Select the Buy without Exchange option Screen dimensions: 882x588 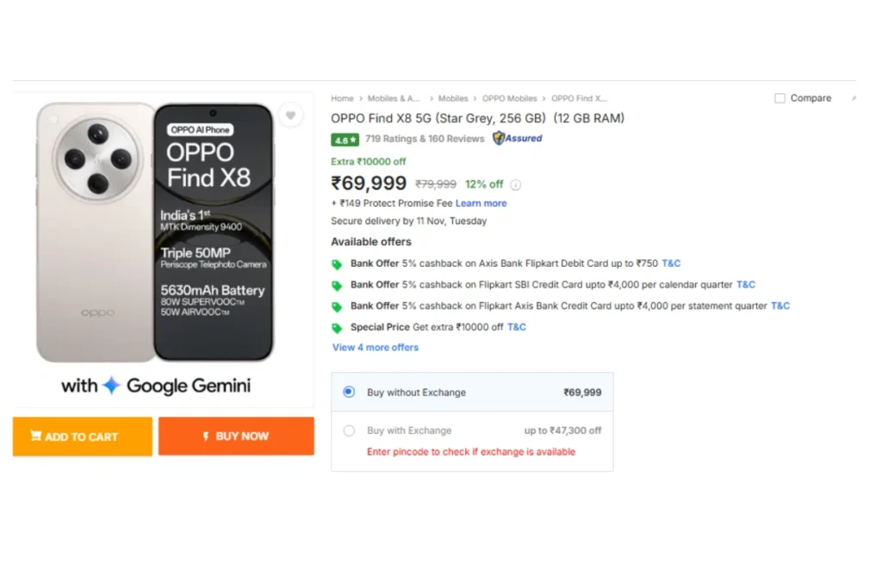tap(349, 392)
